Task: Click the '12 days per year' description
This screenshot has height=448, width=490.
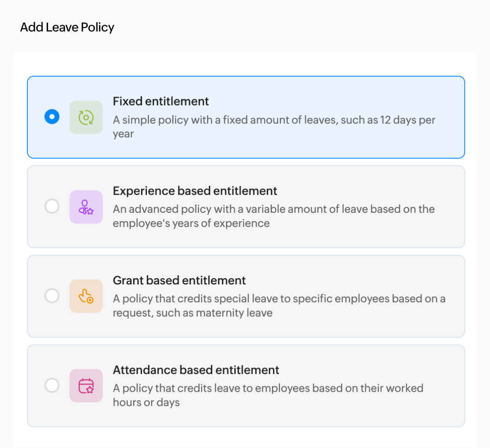Action: click(274, 126)
